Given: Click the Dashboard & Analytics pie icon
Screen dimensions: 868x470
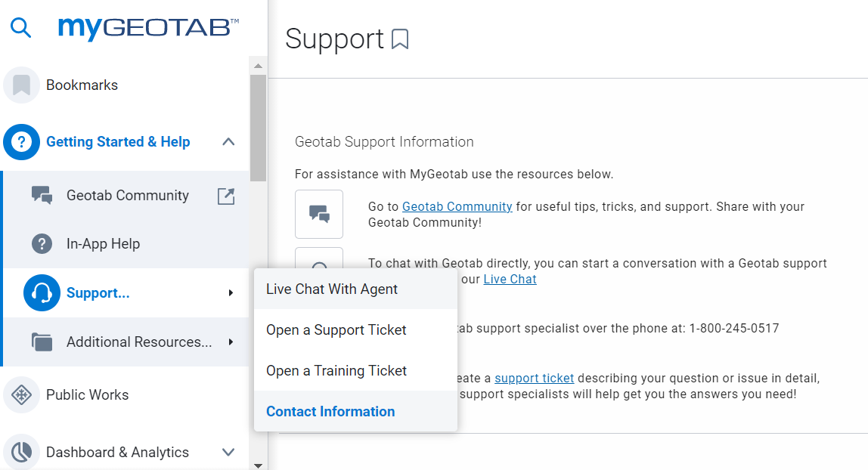Looking at the screenshot, I should (21, 453).
